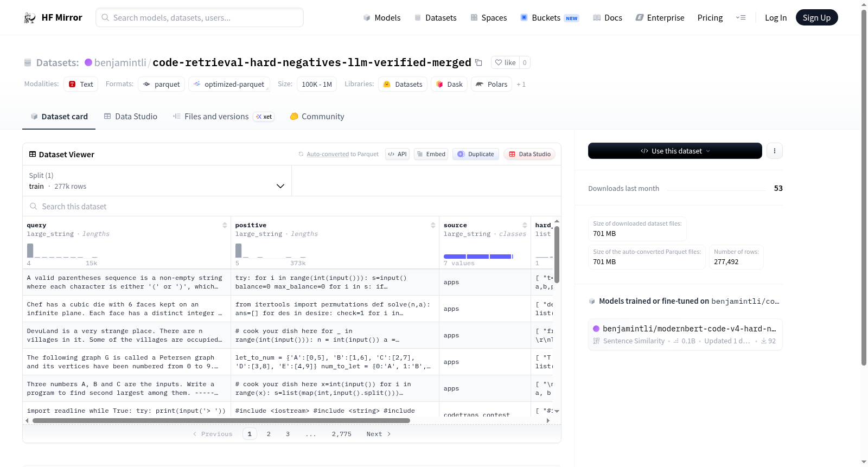The width and height of the screenshot is (868, 467).
Task: Open the Buckets nav item
Action: [550, 17]
